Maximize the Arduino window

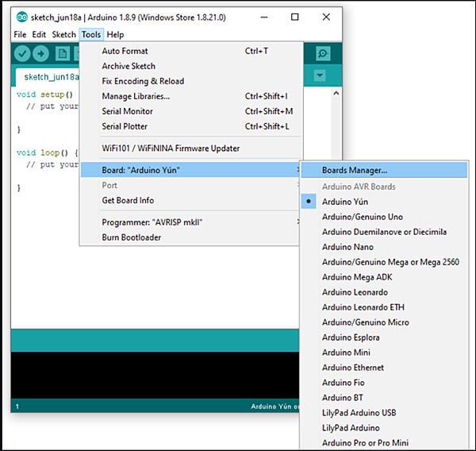click(x=295, y=17)
